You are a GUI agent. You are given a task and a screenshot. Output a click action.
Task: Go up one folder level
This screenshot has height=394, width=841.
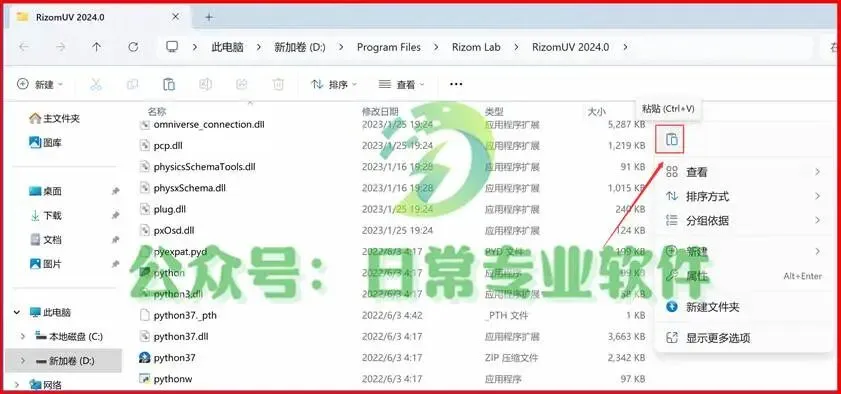pyautogui.click(x=97, y=47)
